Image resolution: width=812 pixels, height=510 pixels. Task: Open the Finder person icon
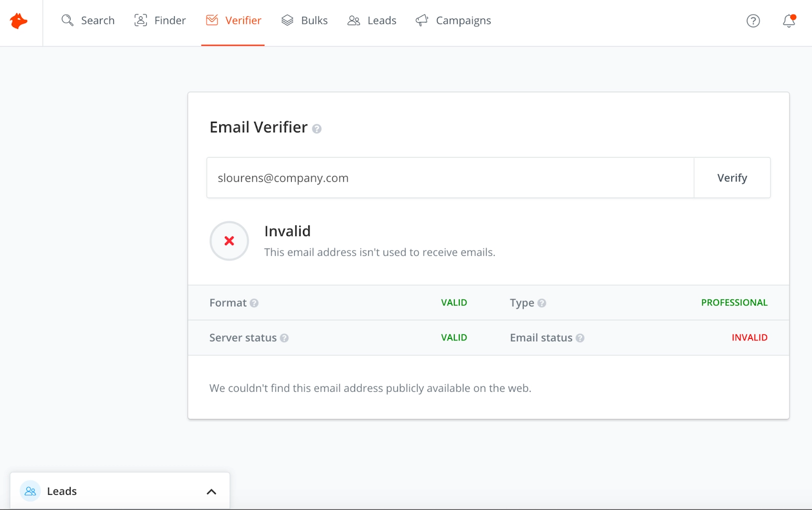click(140, 20)
